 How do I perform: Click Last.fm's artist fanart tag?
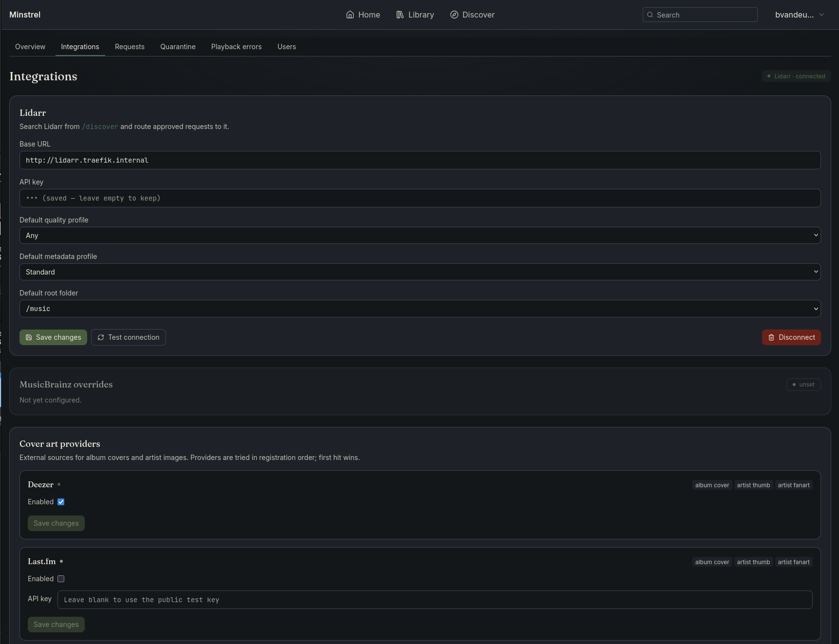[x=794, y=562]
